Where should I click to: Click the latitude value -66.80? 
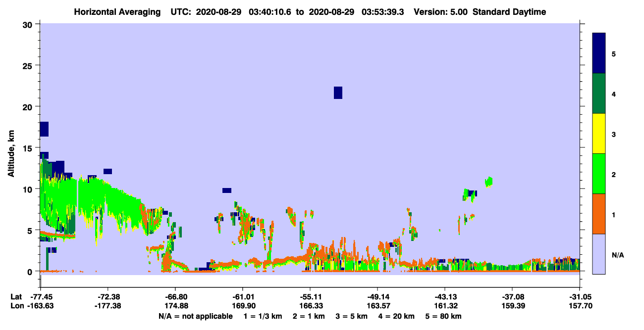pos(175,297)
